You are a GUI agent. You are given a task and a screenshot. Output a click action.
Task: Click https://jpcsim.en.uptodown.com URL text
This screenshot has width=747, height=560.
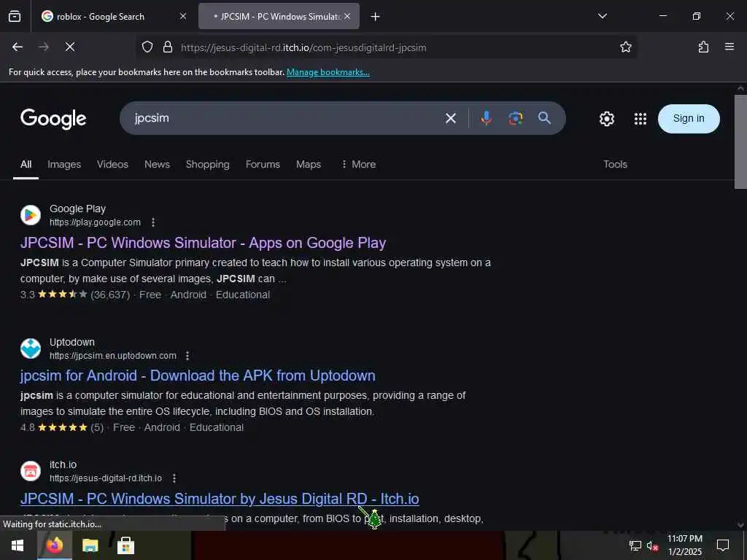pyautogui.click(x=113, y=356)
